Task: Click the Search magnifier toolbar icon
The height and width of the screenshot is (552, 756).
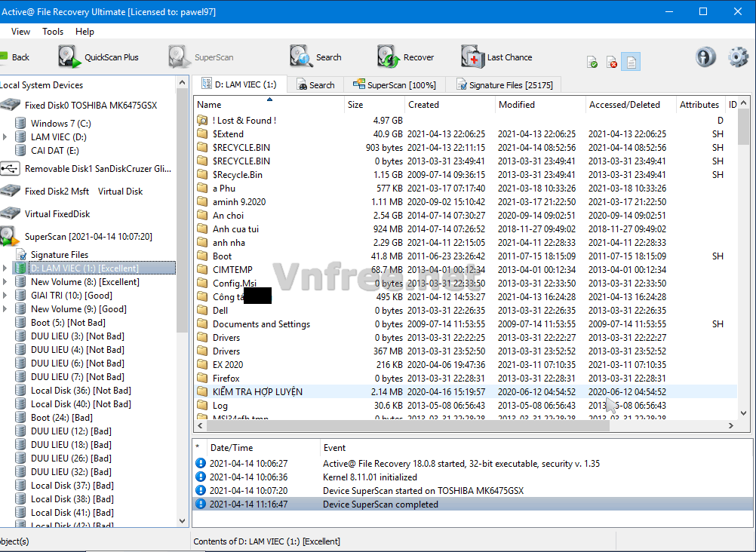Action: (x=301, y=57)
